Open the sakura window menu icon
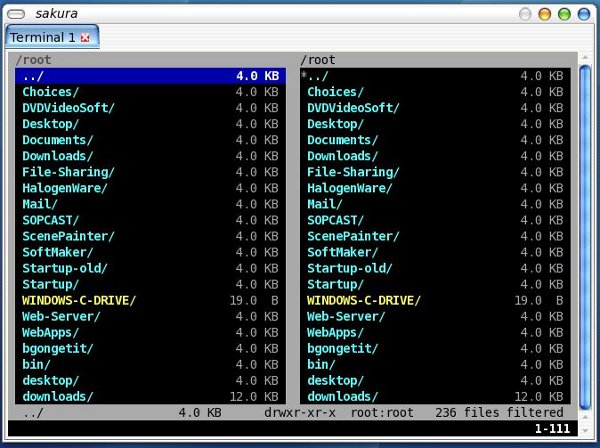 pos(16,14)
